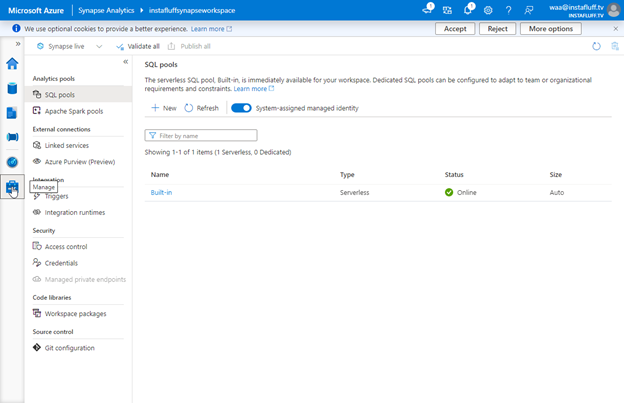The image size is (624, 403).
Task: Open the Develop hub icon
Action: (x=12, y=113)
